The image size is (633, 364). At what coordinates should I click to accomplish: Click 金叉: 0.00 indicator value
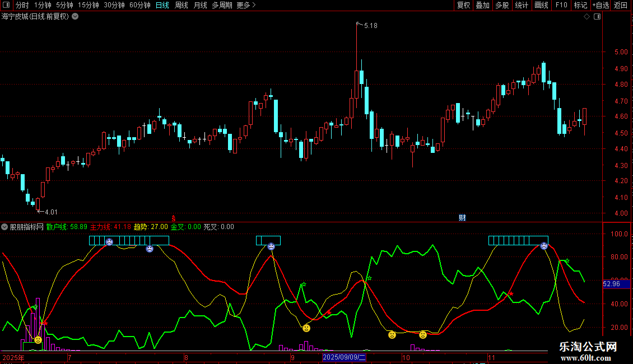[186, 227]
